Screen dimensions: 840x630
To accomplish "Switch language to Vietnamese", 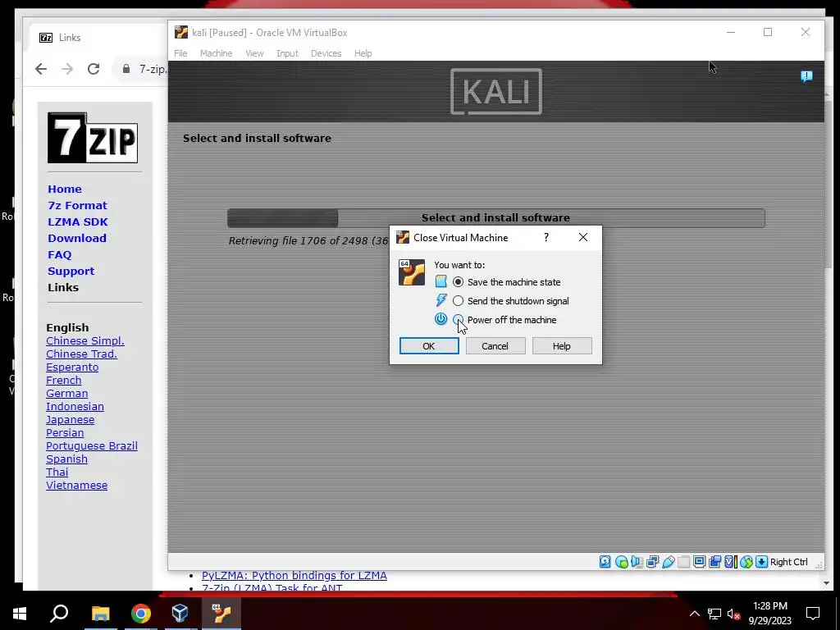I will [x=76, y=486].
